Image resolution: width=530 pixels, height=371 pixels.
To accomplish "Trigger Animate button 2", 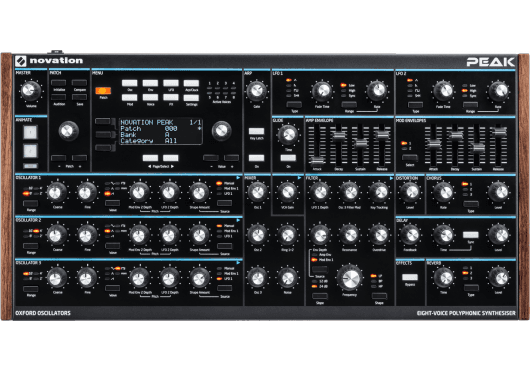I will 30,151.
